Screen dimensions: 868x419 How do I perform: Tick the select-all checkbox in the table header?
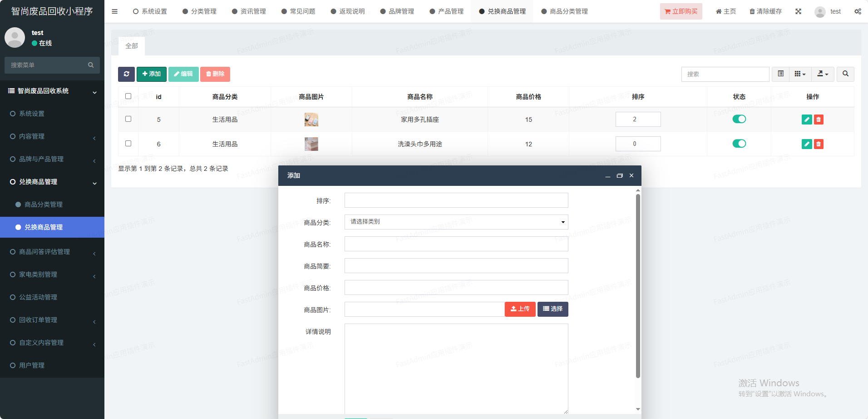click(128, 96)
